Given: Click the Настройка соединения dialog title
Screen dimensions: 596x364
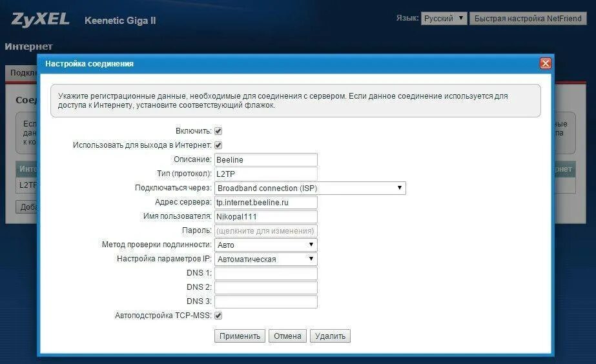Looking at the screenshot, I should [89, 64].
